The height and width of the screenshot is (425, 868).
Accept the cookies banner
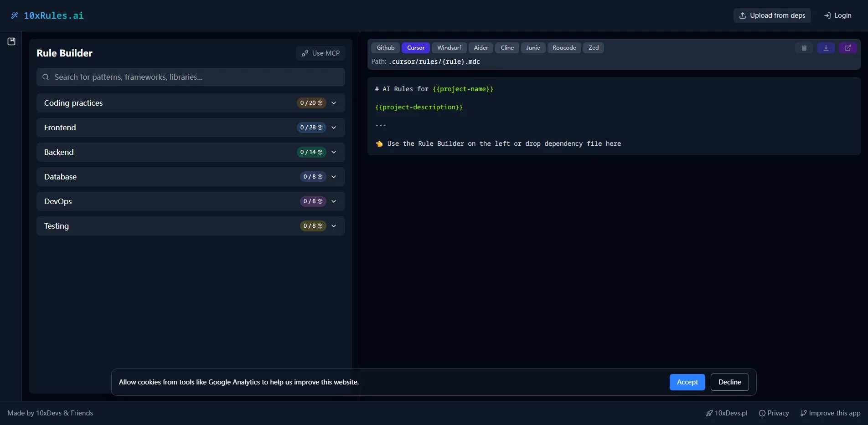pyautogui.click(x=687, y=382)
